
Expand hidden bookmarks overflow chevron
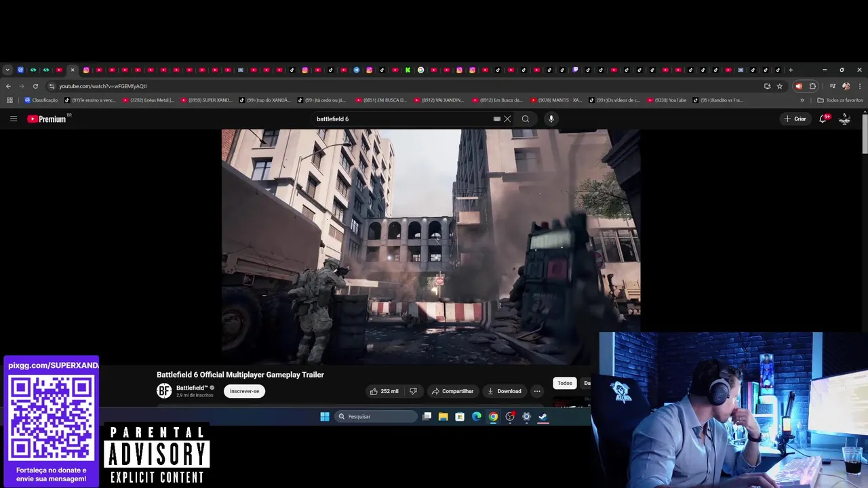[802, 100]
